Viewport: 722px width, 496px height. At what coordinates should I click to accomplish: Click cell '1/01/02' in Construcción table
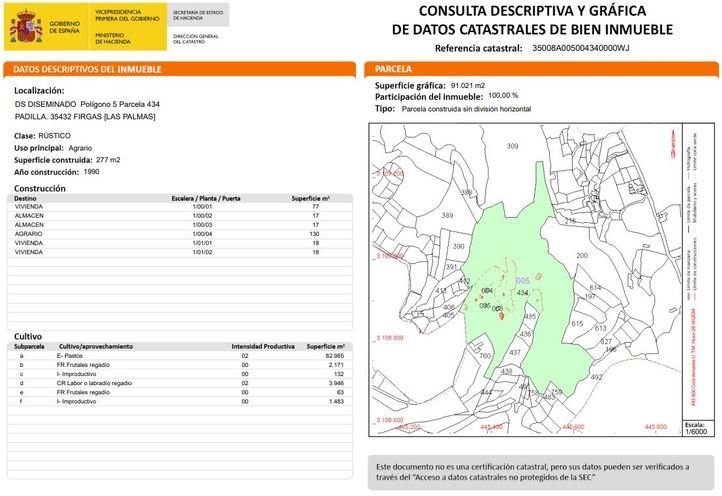(x=202, y=252)
